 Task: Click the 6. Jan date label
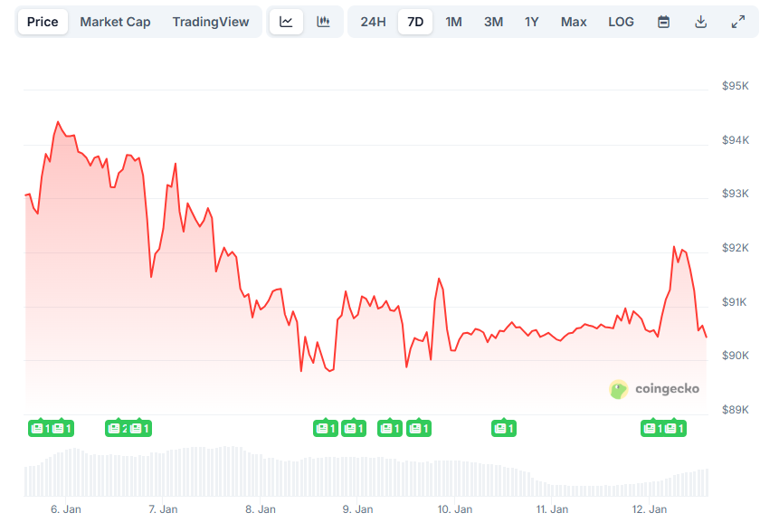pyautogui.click(x=66, y=509)
